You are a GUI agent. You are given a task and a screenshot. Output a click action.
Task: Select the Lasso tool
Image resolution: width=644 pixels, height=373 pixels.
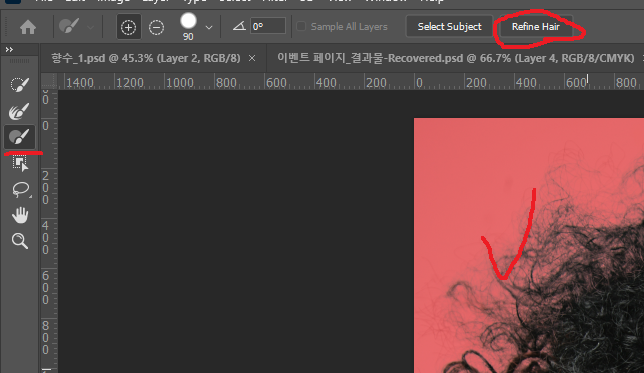(20, 189)
